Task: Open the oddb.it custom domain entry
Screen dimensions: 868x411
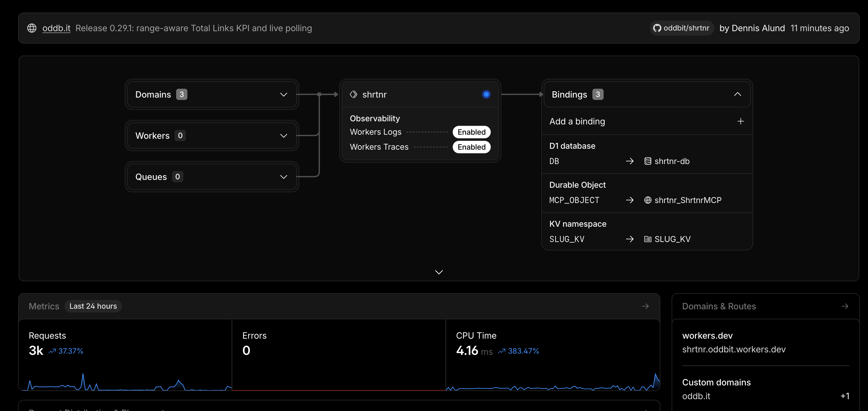Action: [x=696, y=396]
